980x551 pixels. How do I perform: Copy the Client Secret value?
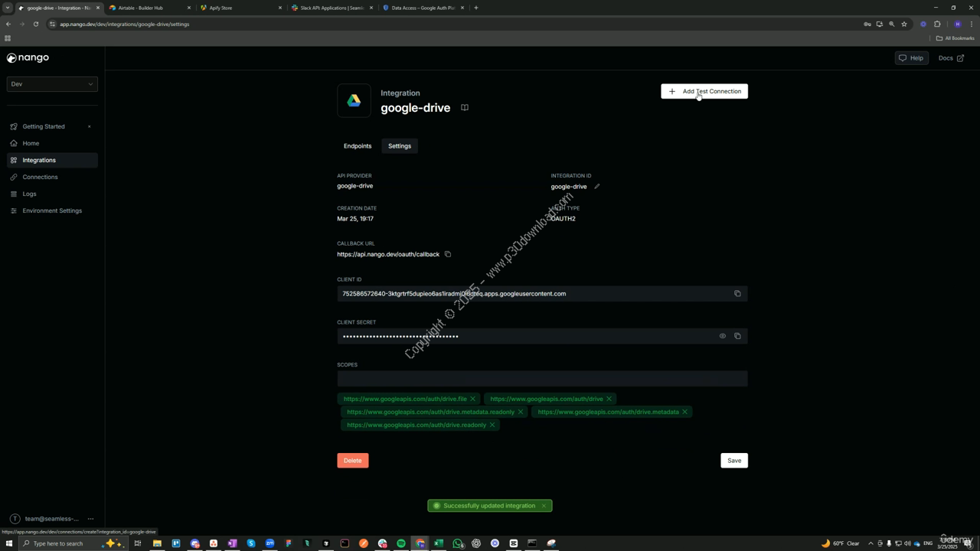737,336
